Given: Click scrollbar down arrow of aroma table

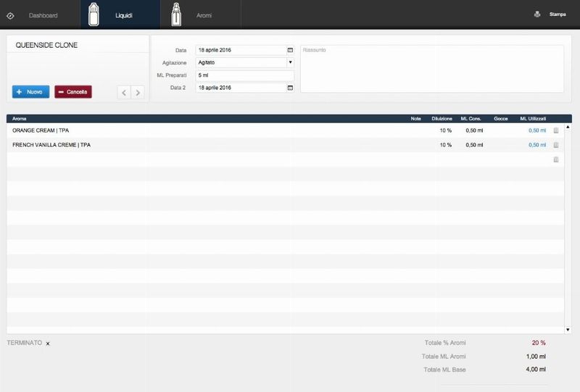Looking at the screenshot, I should click(568, 330).
